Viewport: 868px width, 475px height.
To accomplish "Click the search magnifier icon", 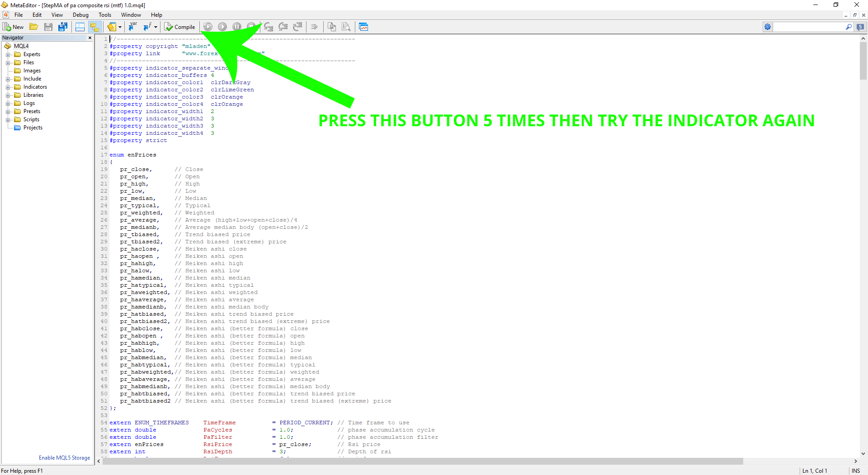I will pos(849,27).
